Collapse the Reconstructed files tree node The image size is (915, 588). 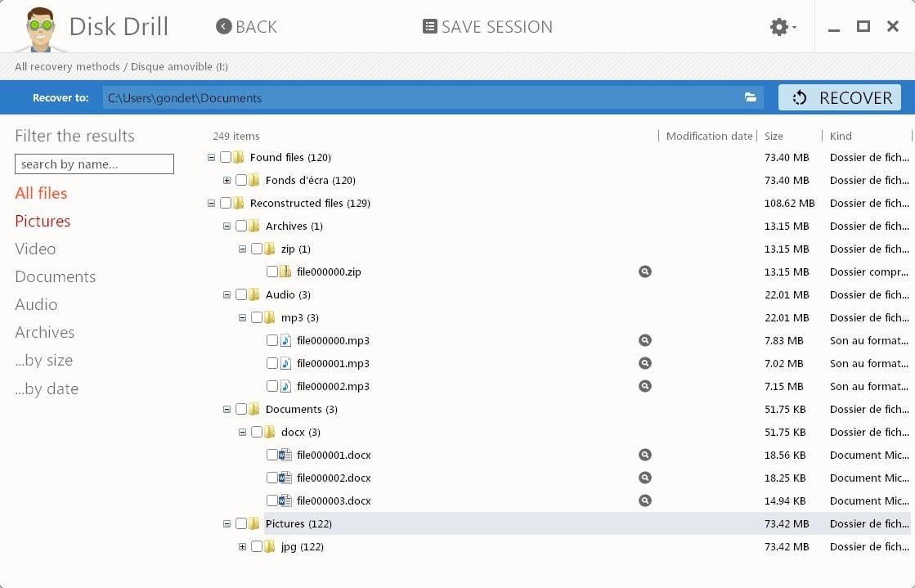pos(212,203)
